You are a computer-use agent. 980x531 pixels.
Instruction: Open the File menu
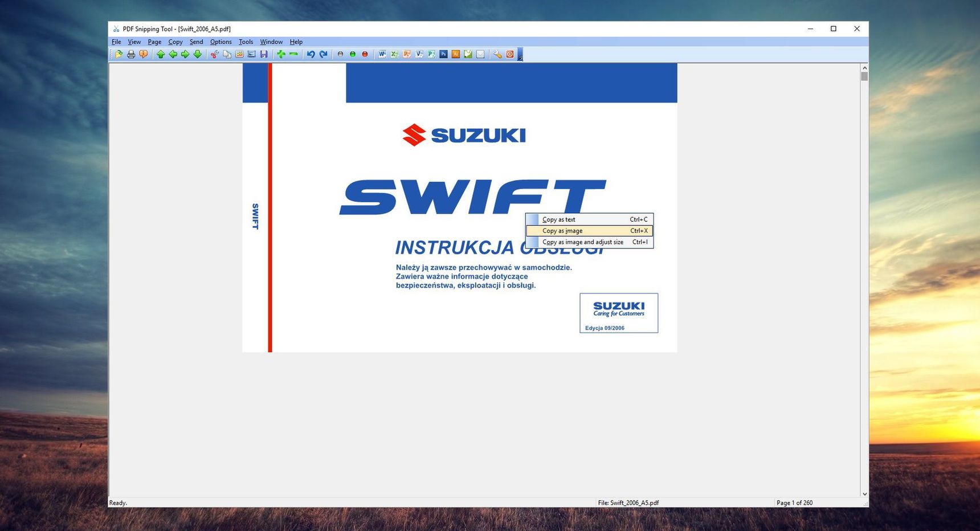coord(116,42)
